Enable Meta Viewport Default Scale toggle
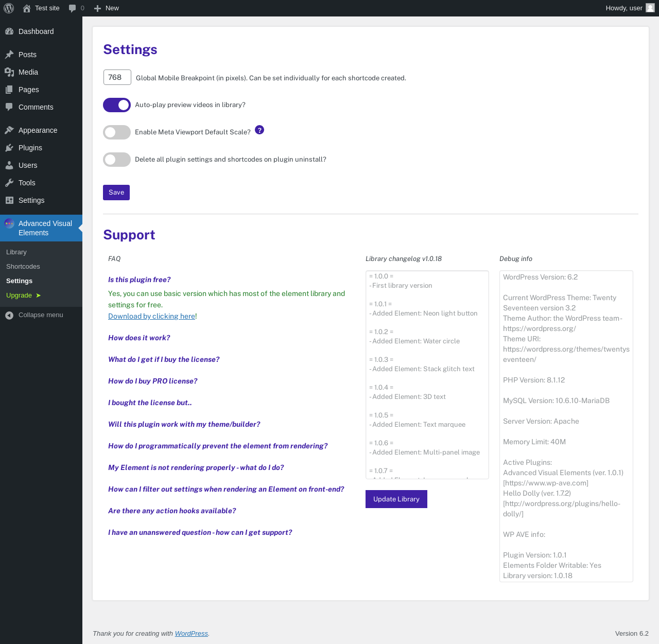 pyautogui.click(x=117, y=132)
